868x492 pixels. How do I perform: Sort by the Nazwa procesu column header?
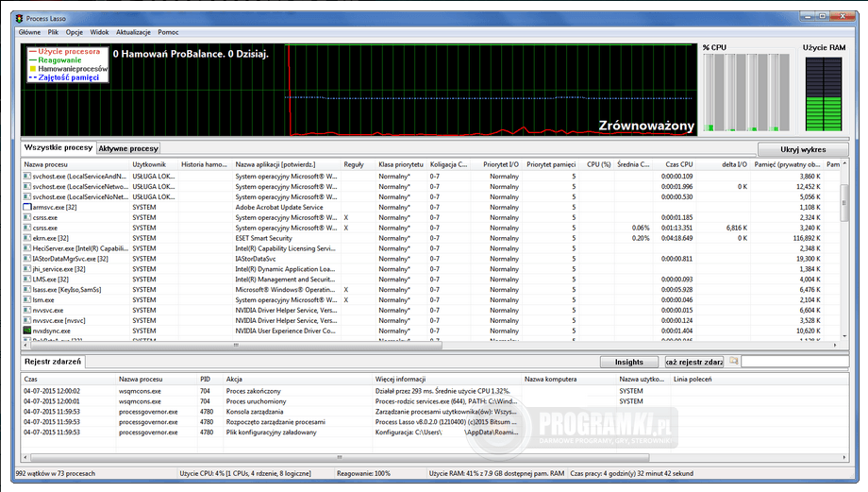(x=75, y=164)
